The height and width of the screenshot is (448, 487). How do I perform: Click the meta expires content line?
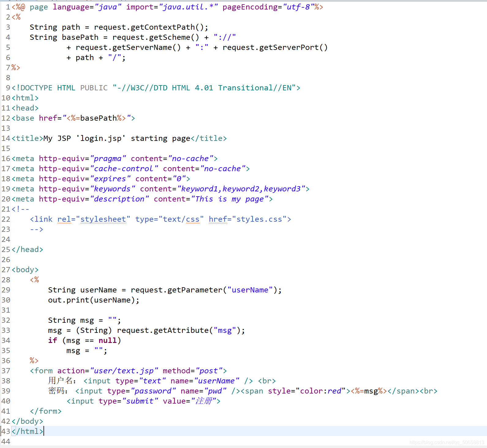(101, 179)
